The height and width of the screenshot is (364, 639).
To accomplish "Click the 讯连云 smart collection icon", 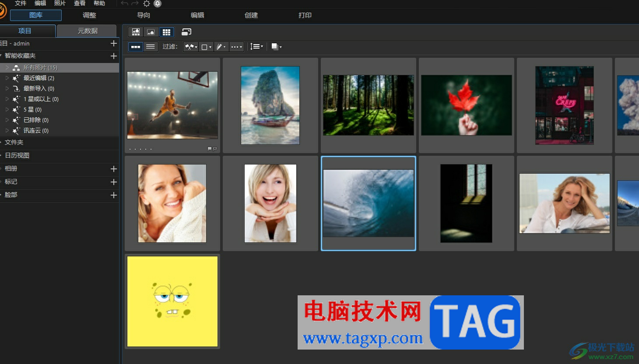I will pyautogui.click(x=16, y=131).
